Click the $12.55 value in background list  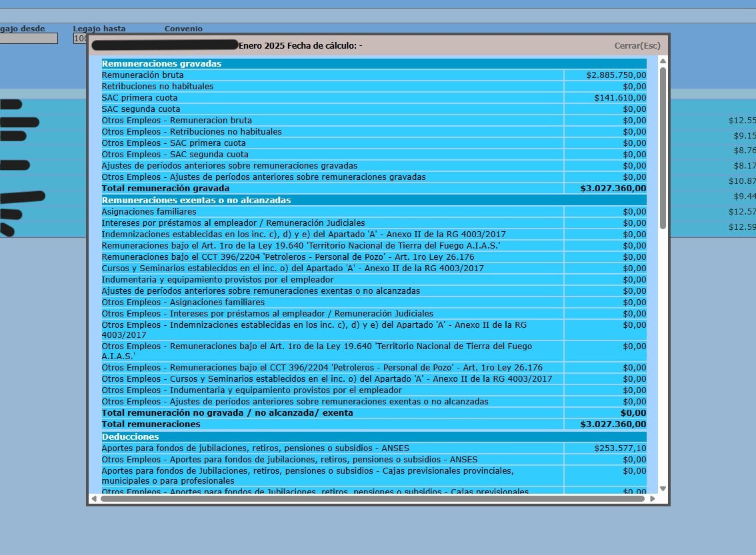742,121
